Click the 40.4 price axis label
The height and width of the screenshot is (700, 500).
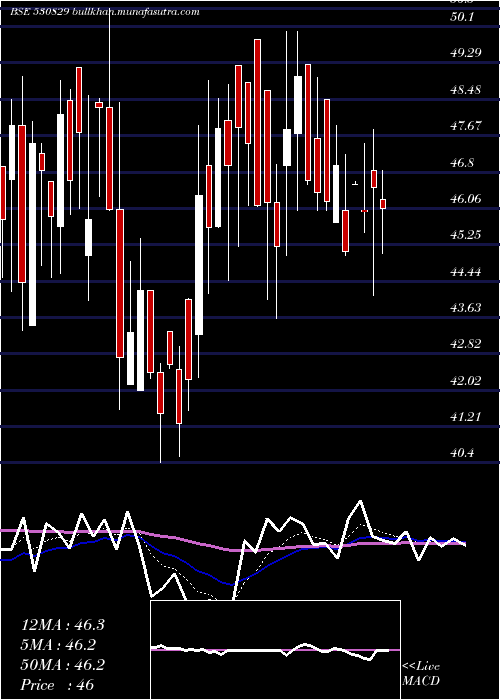point(462,453)
